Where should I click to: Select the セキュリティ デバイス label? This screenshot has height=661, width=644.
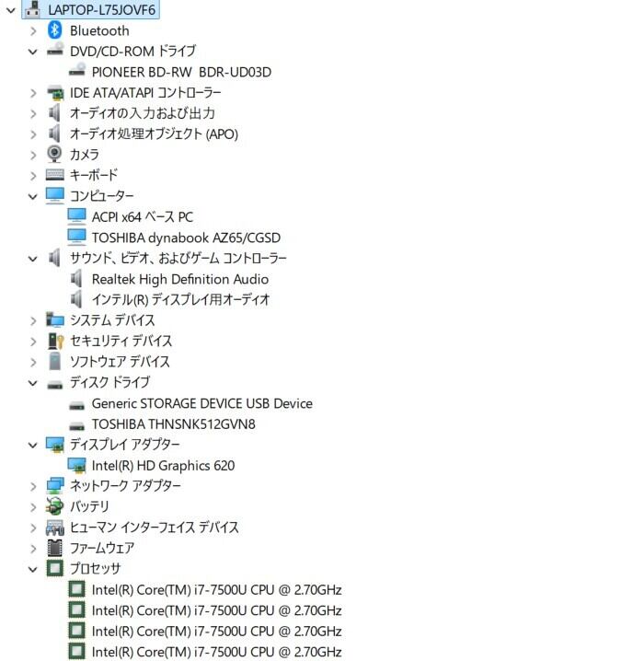[121, 341]
